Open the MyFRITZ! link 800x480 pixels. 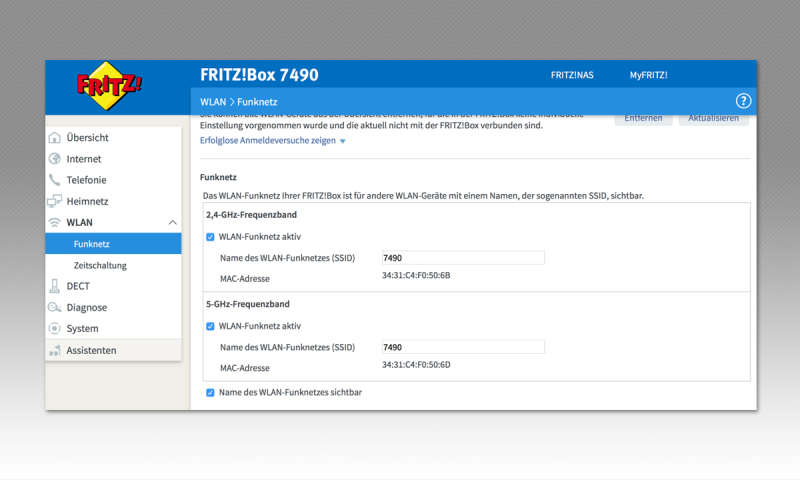[648, 75]
